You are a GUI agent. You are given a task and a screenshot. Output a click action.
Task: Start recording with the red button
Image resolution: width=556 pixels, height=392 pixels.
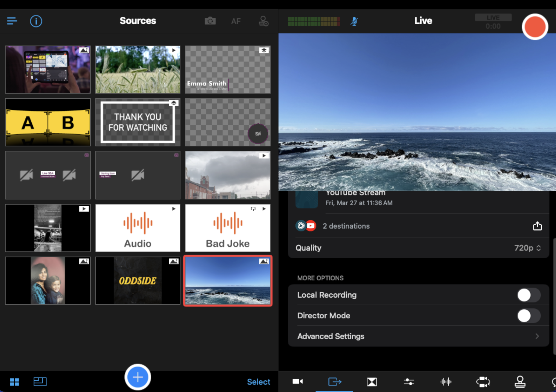[x=535, y=27]
